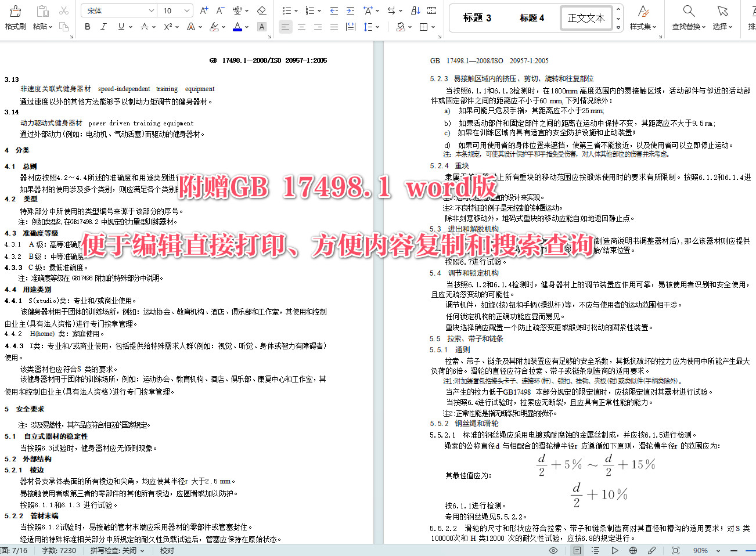
Task: Click 校对 in the status bar
Action: pyautogui.click(x=167, y=550)
